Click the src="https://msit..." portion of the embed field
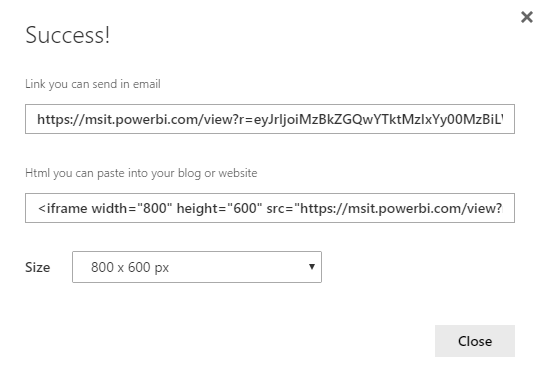 tap(384, 208)
